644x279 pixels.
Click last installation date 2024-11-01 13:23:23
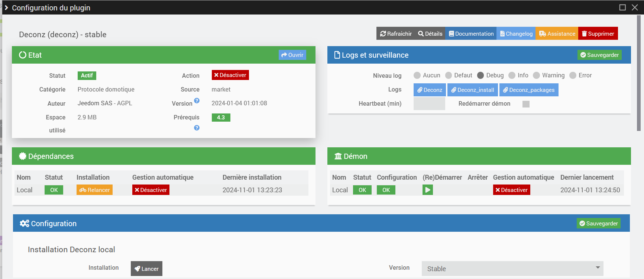point(252,190)
